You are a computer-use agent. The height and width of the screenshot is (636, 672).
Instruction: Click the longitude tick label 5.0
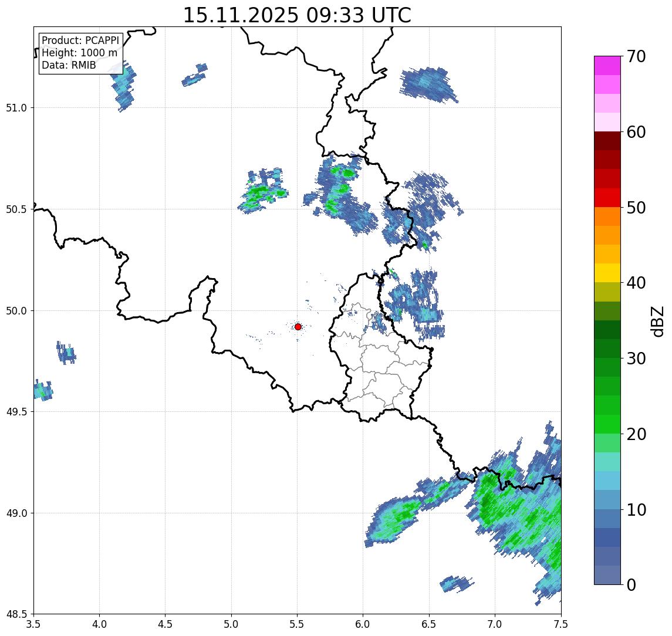click(x=231, y=624)
